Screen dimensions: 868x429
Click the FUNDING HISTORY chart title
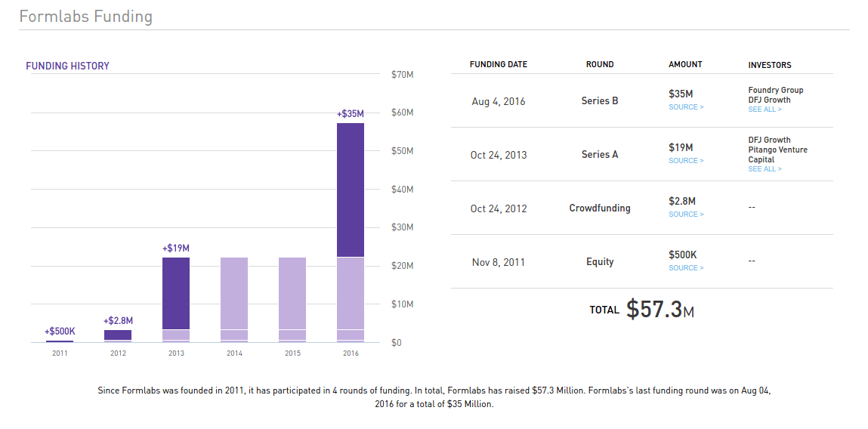[x=67, y=66]
